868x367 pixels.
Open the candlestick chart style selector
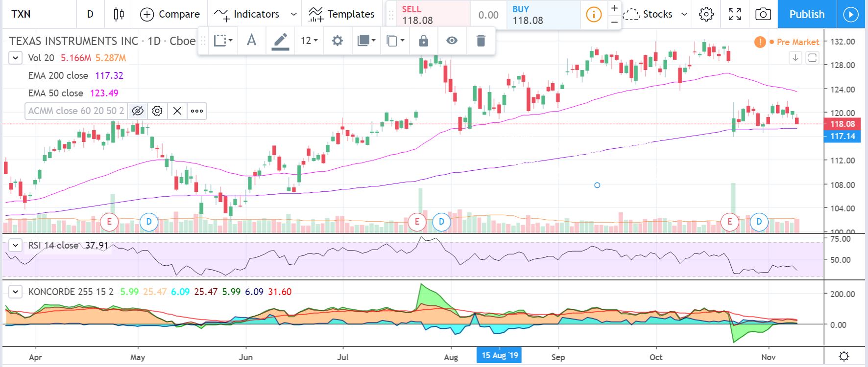(x=119, y=14)
